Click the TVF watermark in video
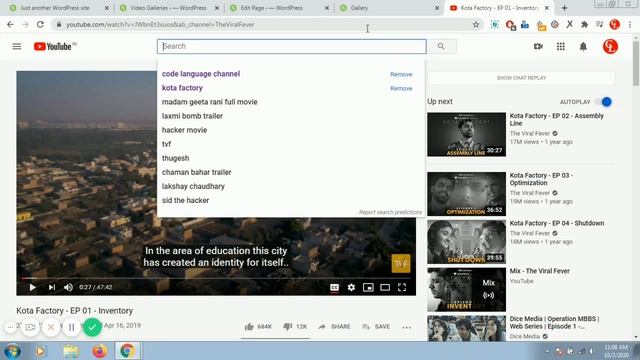 (401, 263)
